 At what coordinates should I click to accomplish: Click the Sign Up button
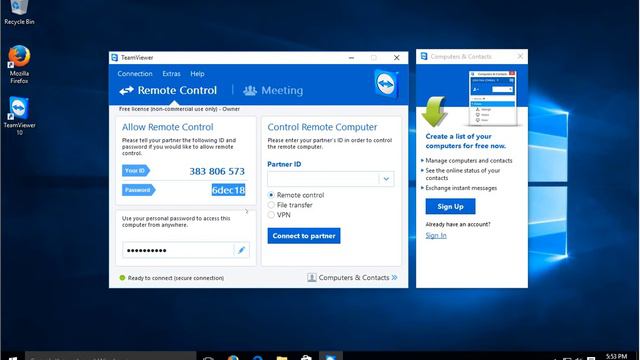tap(450, 207)
